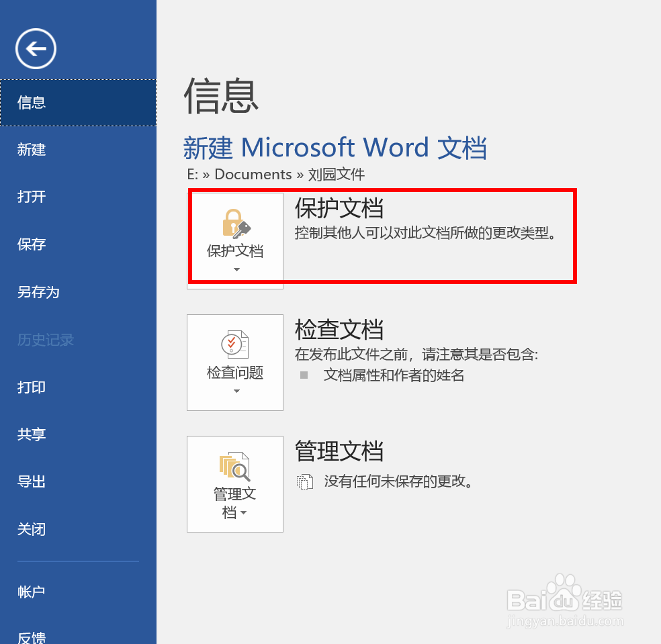Expand the 管理文档 dropdown arrow
661x644 pixels.
click(x=243, y=513)
